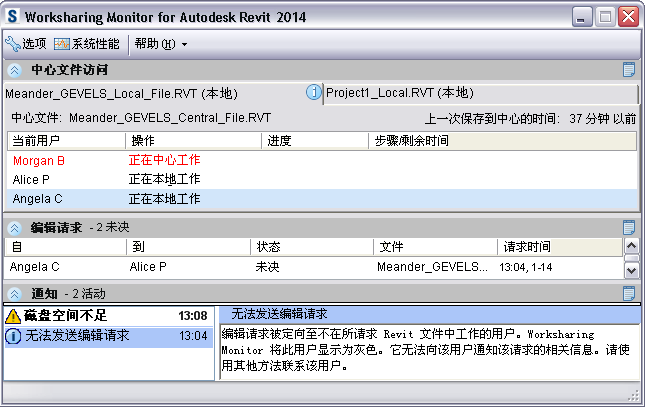Close the Worksharing Monitor window
The height and width of the screenshot is (407, 645).
tap(629, 17)
